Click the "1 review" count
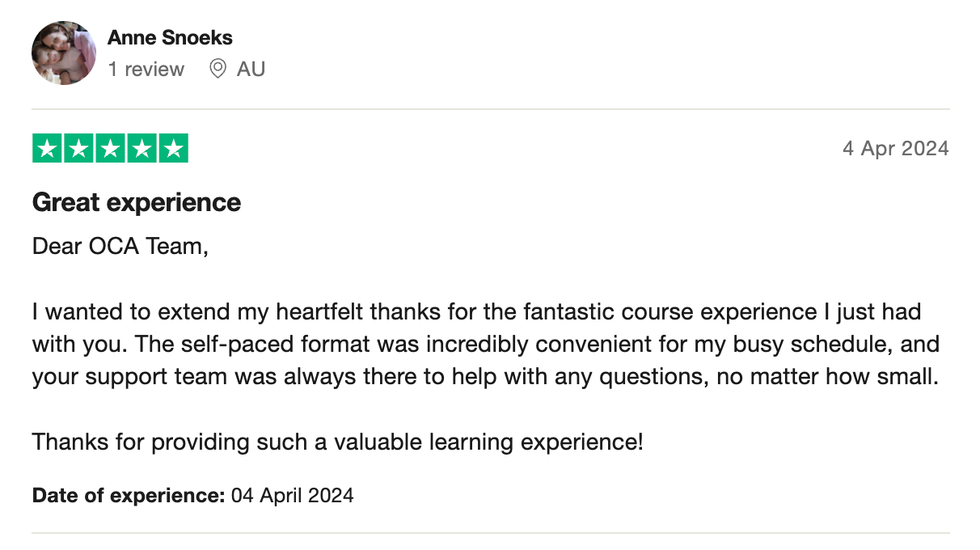 pyautogui.click(x=146, y=70)
